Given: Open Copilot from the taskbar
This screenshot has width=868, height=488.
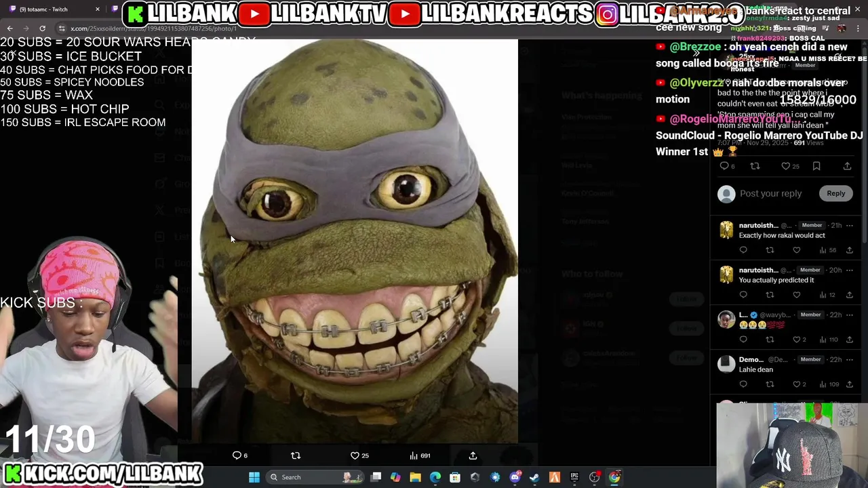Looking at the screenshot, I should click(395, 477).
